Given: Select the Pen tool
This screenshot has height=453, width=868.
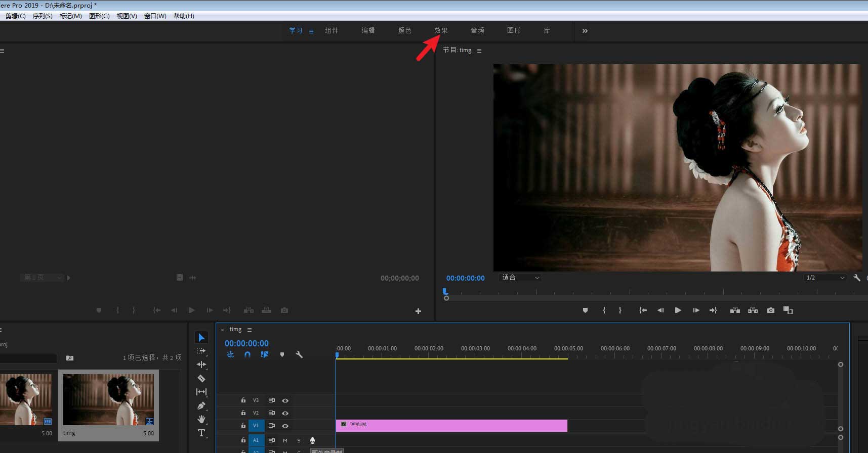Looking at the screenshot, I should [201, 405].
